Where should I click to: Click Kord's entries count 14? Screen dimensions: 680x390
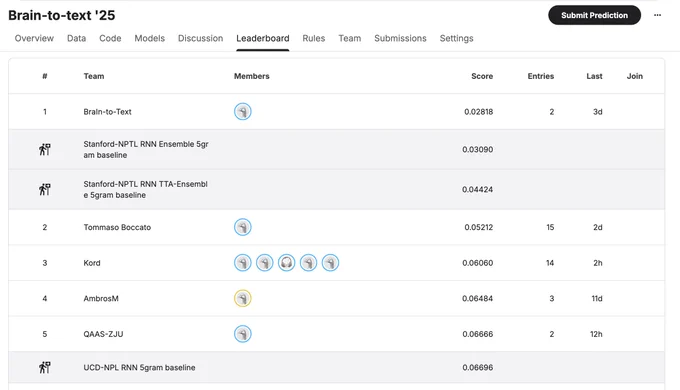pyautogui.click(x=550, y=262)
